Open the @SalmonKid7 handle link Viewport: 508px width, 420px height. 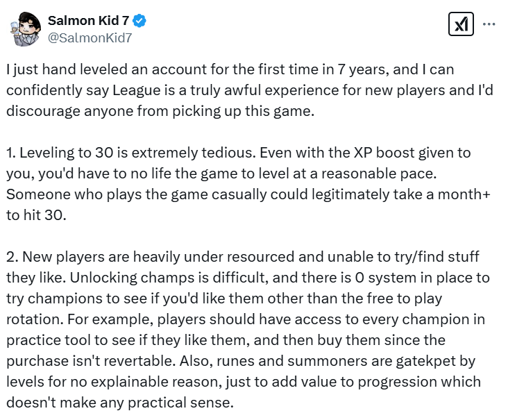pos(90,37)
